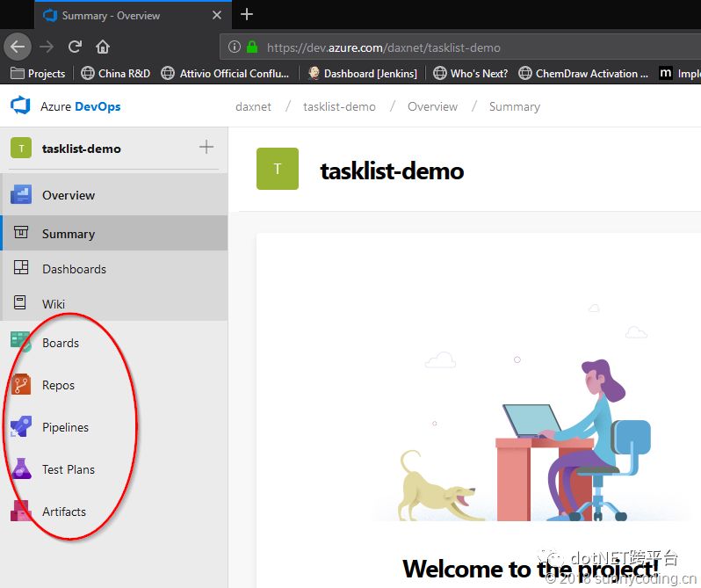Viewport: 701px width, 588px height.
Task: Open the Projects bookmark folder
Action: 38,73
